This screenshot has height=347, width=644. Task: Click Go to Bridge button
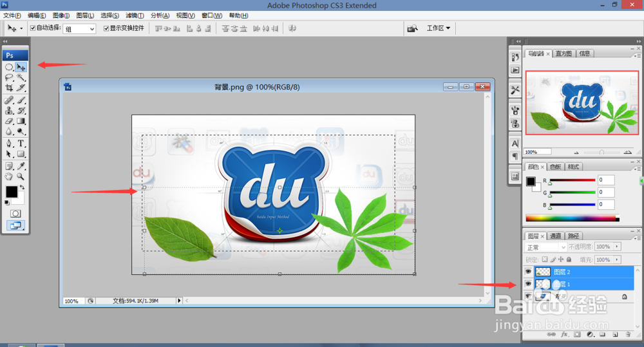412,28
